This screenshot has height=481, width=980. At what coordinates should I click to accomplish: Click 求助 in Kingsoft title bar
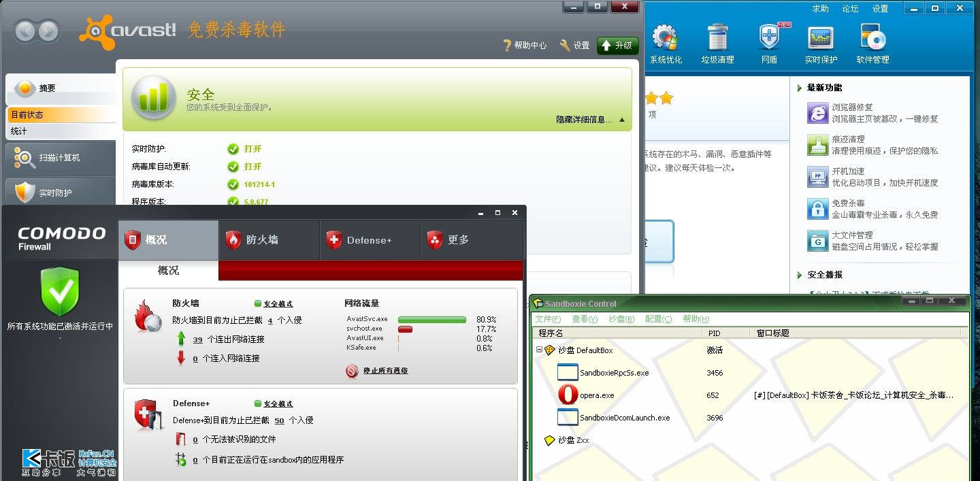(821, 9)
